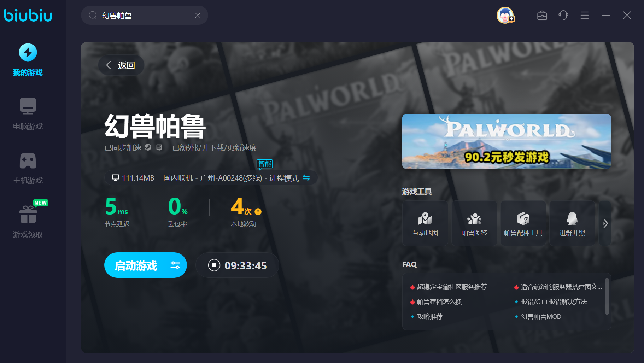
Task: Open the hamburger main menu
Action: [584, 15]
